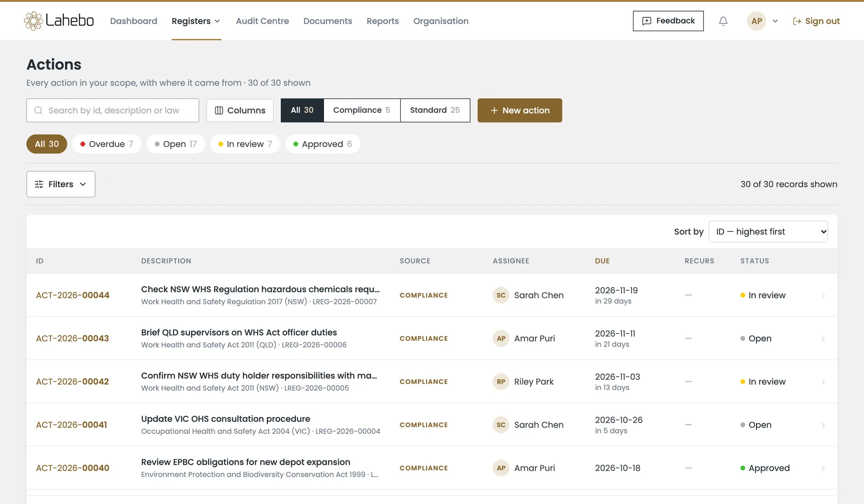
Task: Click RP avatar for Riley Park
Action: (501, 382)
